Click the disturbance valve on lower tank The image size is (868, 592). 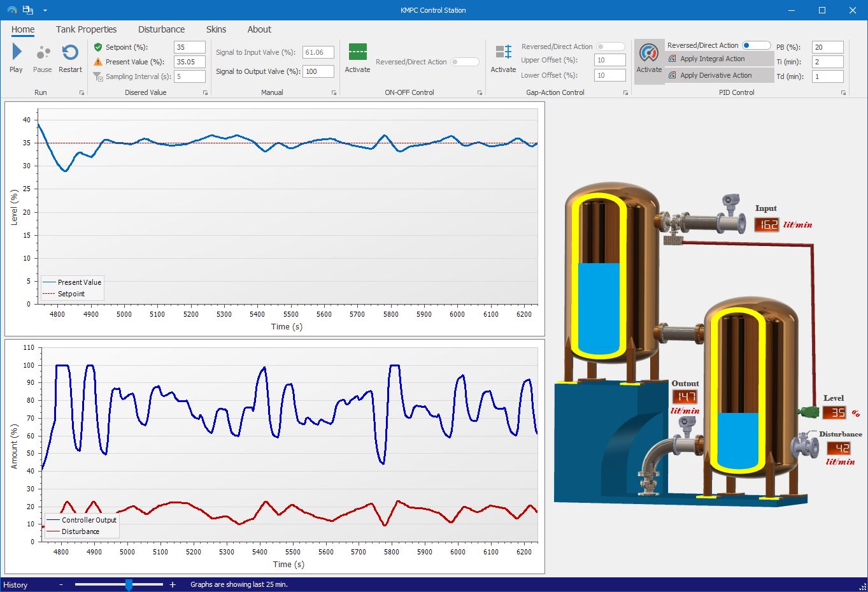coord(805,444)
